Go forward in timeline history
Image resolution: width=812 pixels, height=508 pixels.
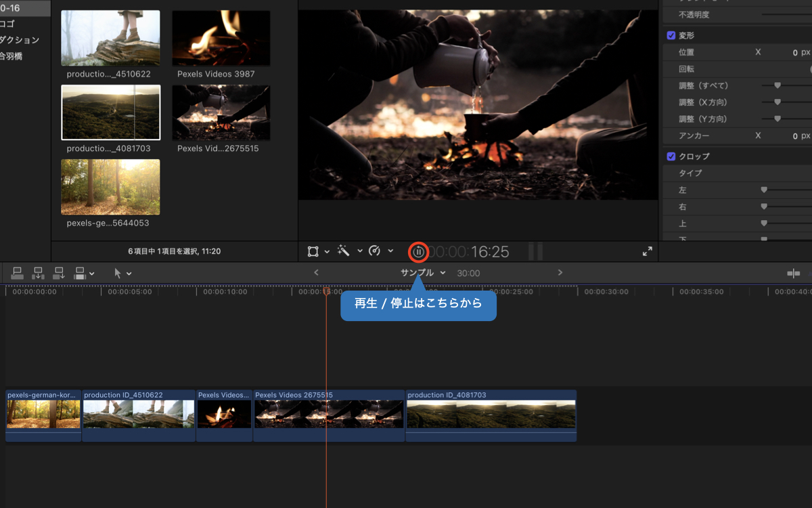[560, 272]
